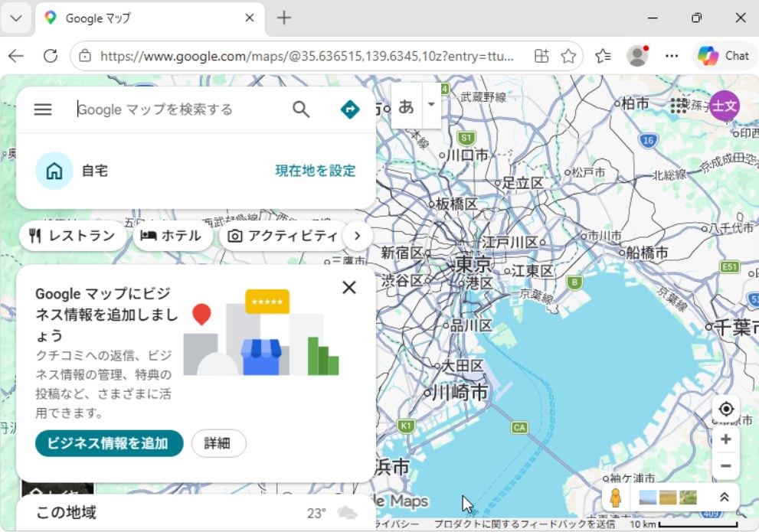
Task: Center map on my location
Action: coord(725,410)
